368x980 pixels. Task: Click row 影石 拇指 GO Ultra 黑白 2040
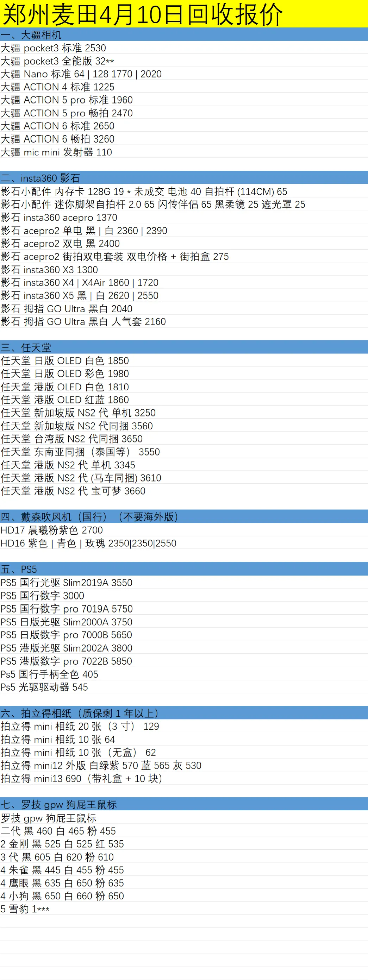(184, 308)
